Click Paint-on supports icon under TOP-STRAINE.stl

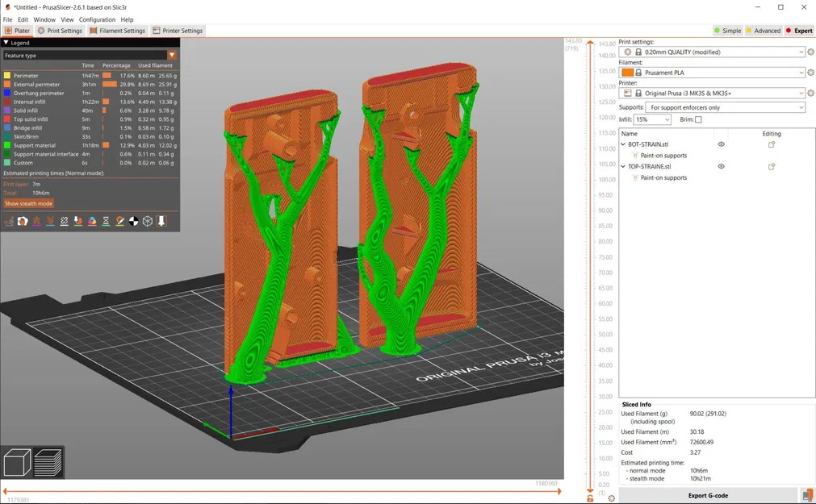click(635, 177)
